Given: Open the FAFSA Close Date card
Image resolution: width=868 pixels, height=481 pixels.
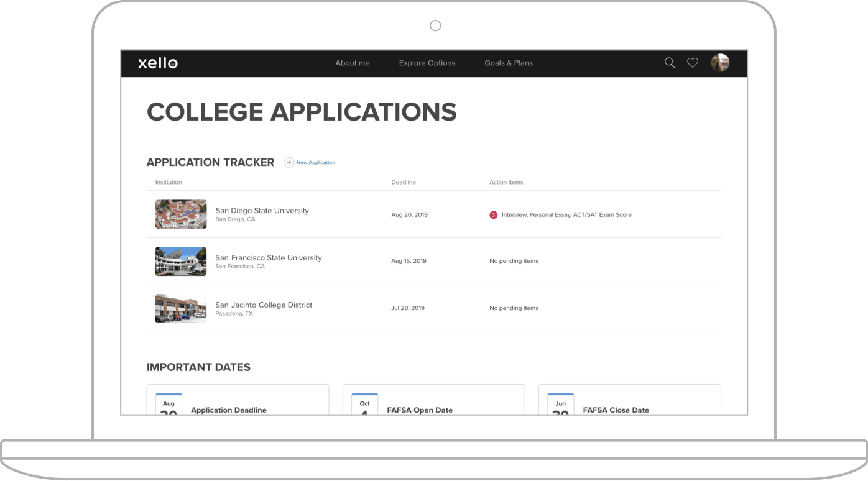Looking at the screenshot, I should tap(630, 400).
